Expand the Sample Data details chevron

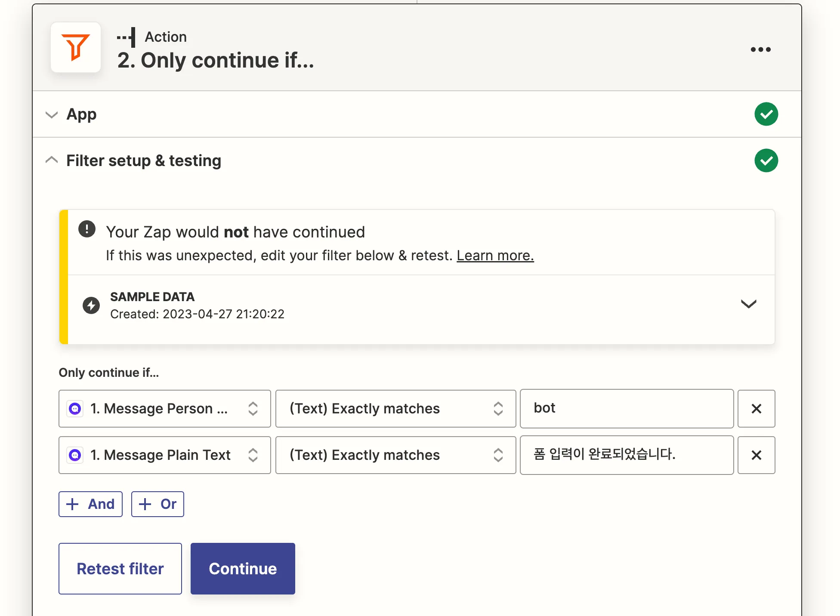click(x=748, y=304)
